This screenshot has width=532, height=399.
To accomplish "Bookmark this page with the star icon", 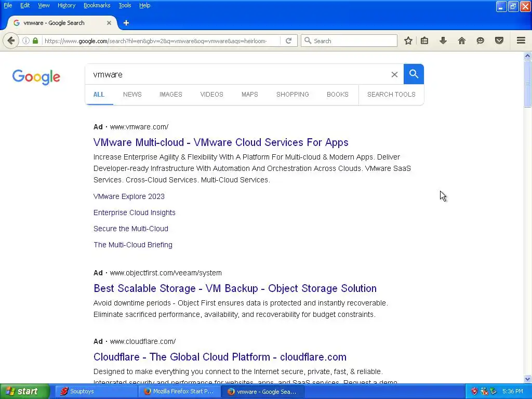I will point(408,41).
